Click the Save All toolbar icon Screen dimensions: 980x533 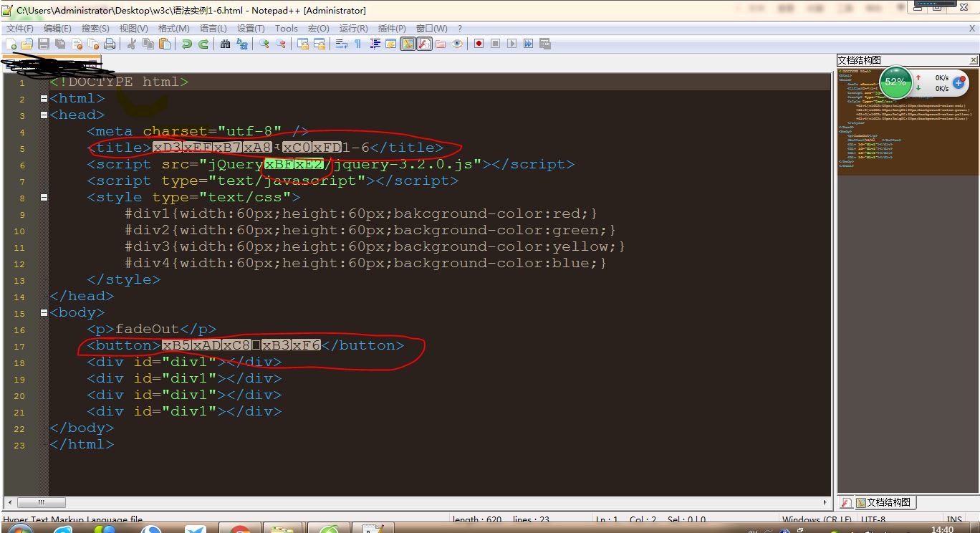[60, 44]
